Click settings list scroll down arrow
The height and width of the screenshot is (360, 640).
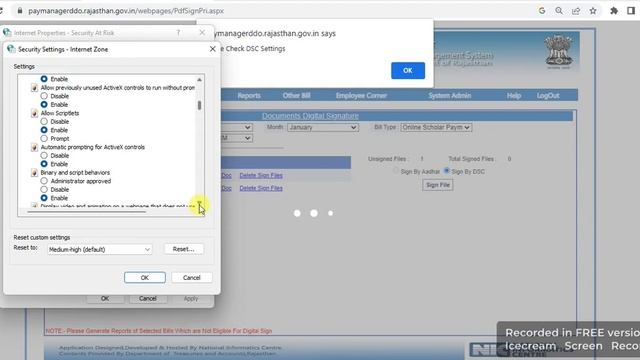click(x=199, y=203)
